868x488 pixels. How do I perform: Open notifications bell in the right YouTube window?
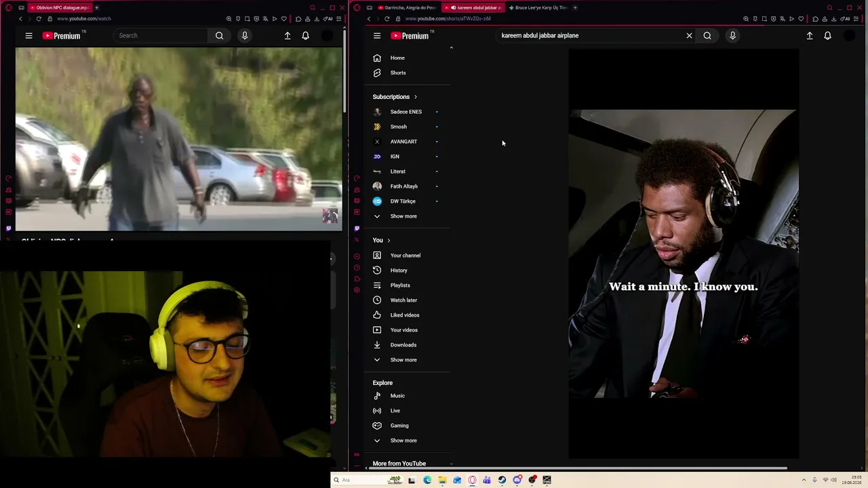(x=827, y=35)
